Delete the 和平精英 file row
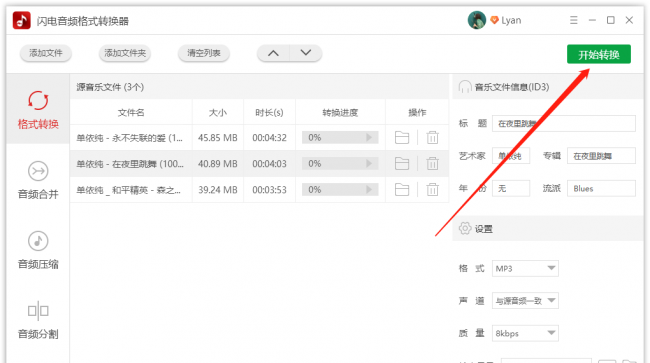Screen dimensions: 650x363 432,190
